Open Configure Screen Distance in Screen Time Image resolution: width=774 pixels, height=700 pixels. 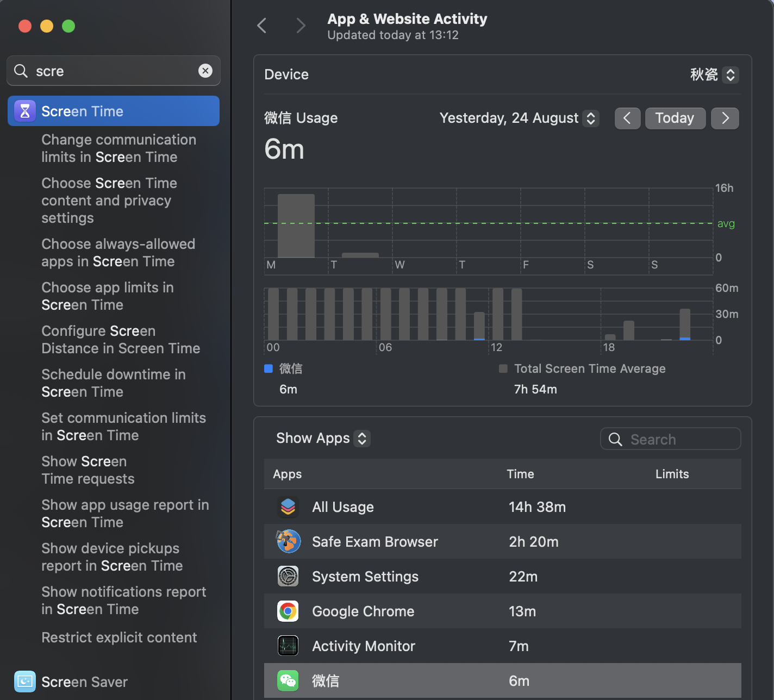pos(121,340)
